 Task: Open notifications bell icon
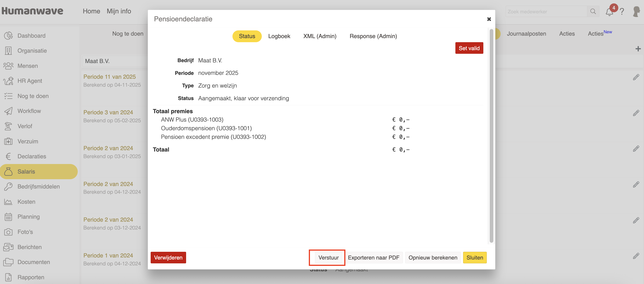[x=609, y=12]
